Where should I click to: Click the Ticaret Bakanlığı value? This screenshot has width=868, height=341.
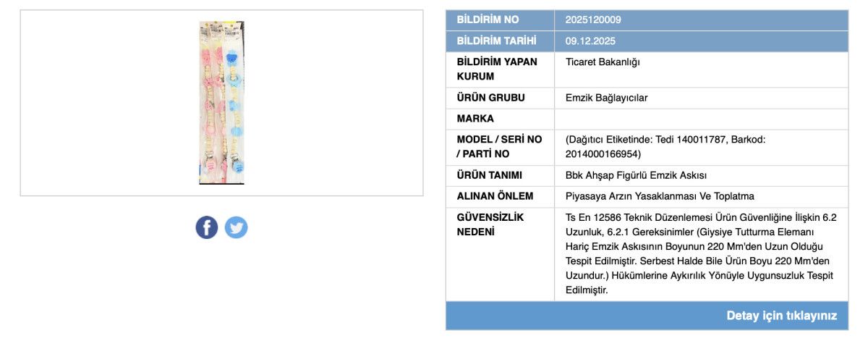coord(603,62)
